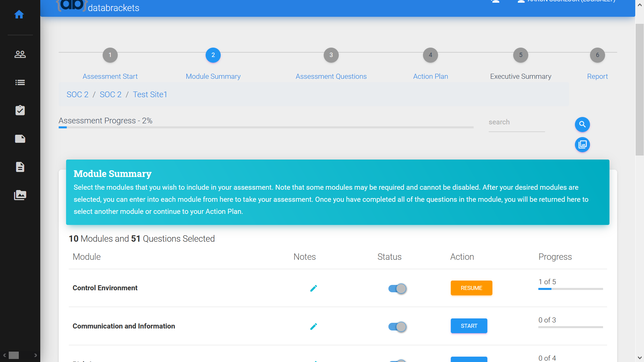Open Action Plan step label
644x362 pixels.
tap(430, 76)
